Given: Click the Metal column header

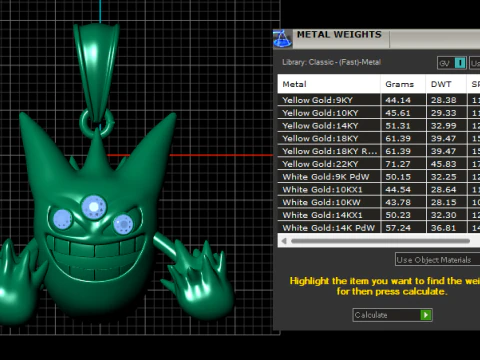Looking at the screenshot, I should tap(329, 84).
